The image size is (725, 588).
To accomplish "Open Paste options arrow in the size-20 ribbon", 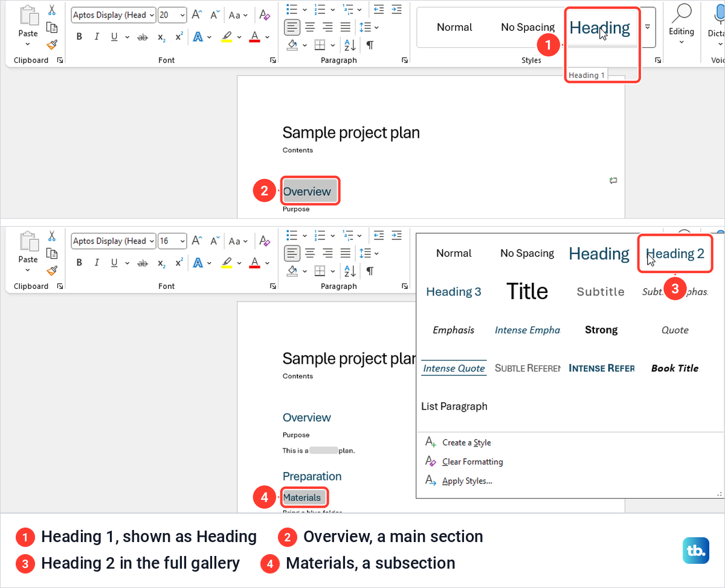I will (28, 44).
